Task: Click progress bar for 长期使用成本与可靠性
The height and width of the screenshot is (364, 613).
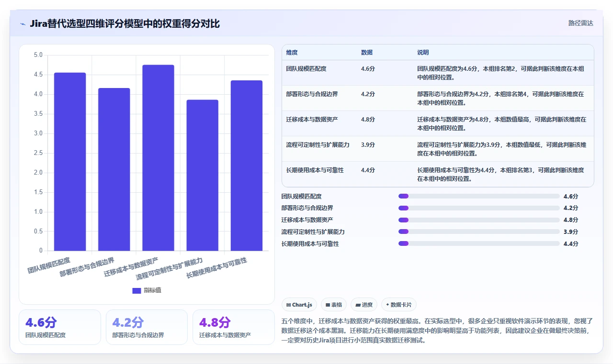Action: coord(479,243)
